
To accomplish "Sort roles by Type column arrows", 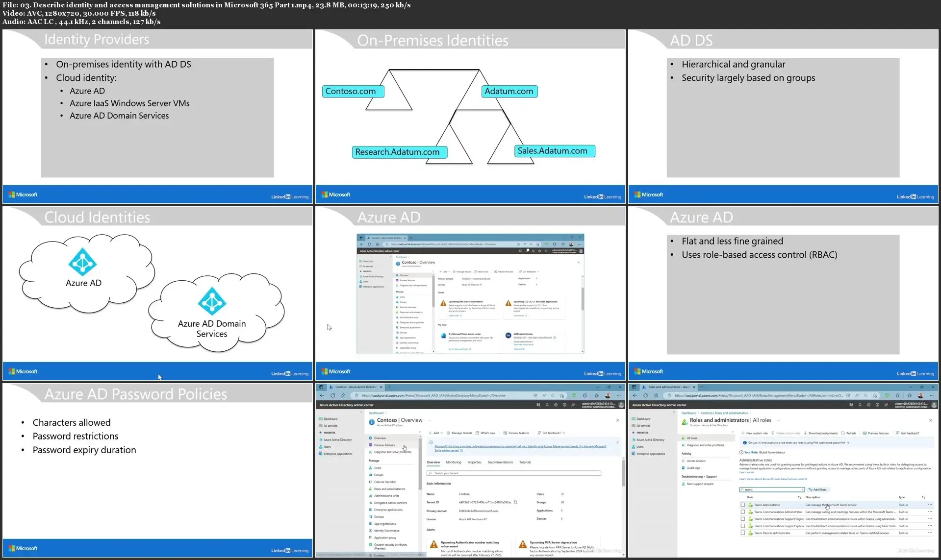I will (923, 497).
